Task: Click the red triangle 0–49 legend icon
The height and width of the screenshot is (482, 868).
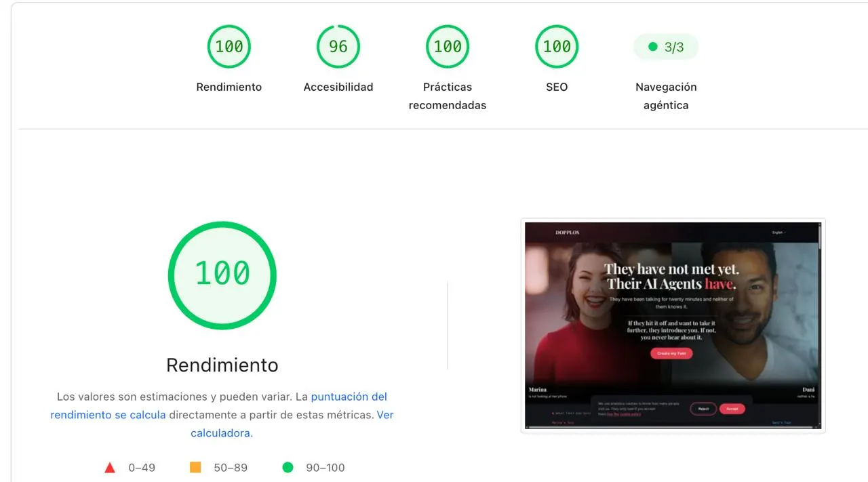Action: pyautogui.click(x=110, y=467)
